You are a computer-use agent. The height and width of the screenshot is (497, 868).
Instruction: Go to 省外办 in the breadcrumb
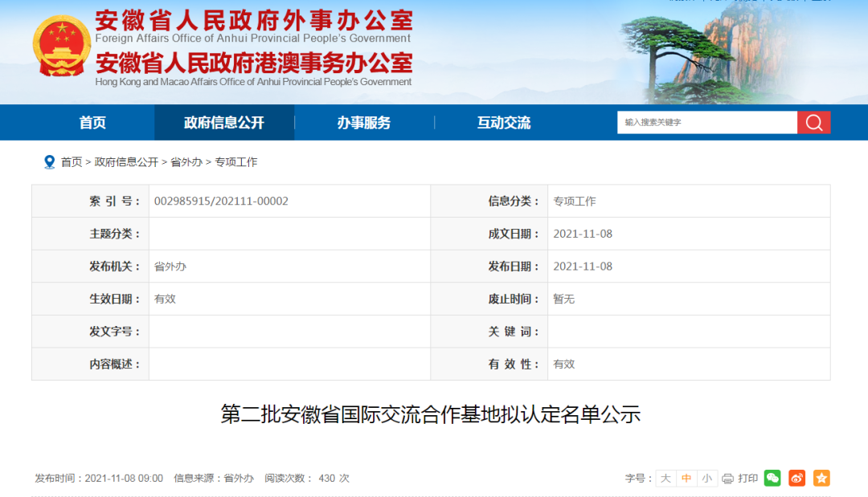coord(186,162)
